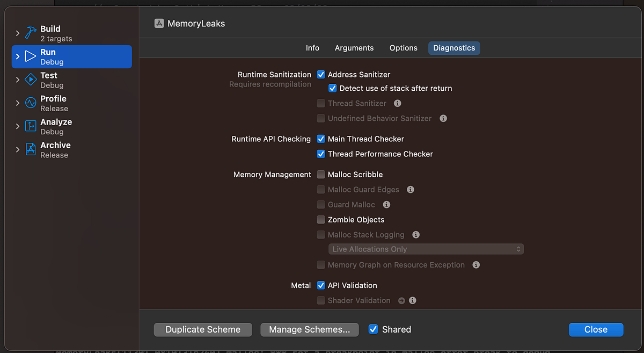Expand the Test action chevron
This screenshot has height=353, width=644.
[17, 79]
